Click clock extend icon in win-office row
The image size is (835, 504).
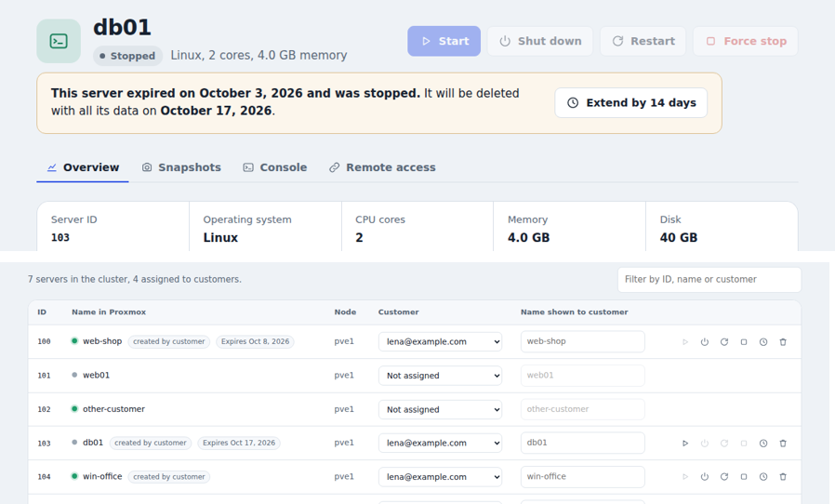click(763, 477)
